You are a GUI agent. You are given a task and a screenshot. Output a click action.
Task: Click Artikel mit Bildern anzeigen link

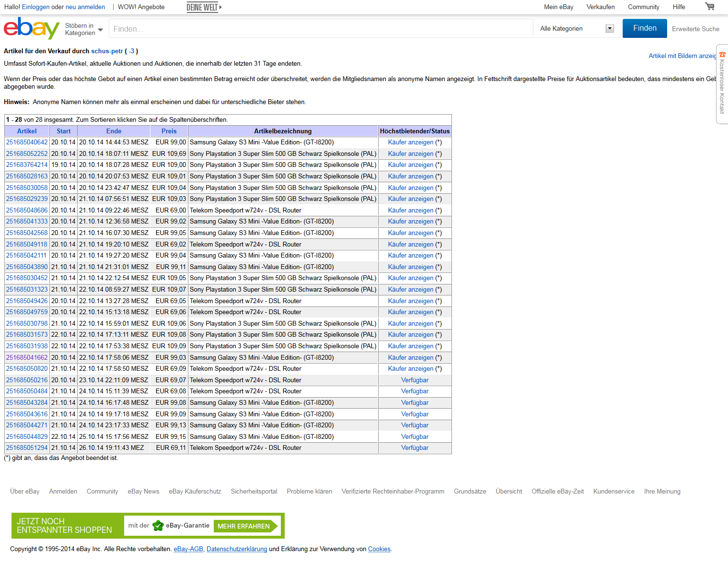[x=682, y=56]
